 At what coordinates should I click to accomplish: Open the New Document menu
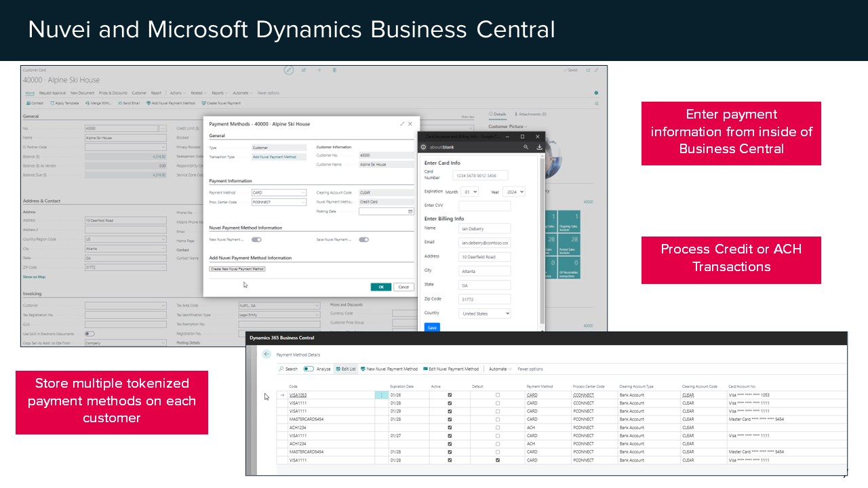(83, 93)
